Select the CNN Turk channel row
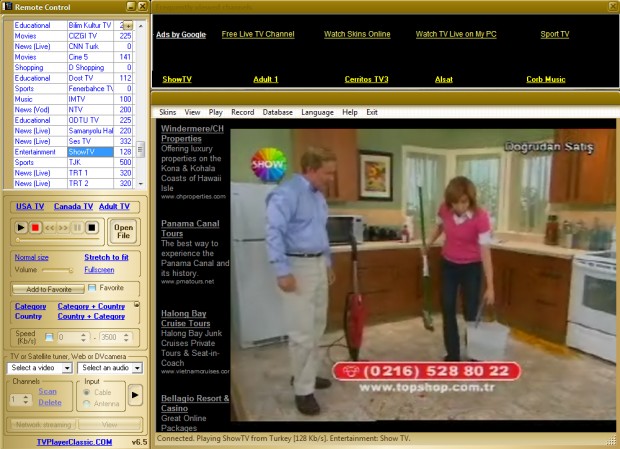 click(73, 46)
